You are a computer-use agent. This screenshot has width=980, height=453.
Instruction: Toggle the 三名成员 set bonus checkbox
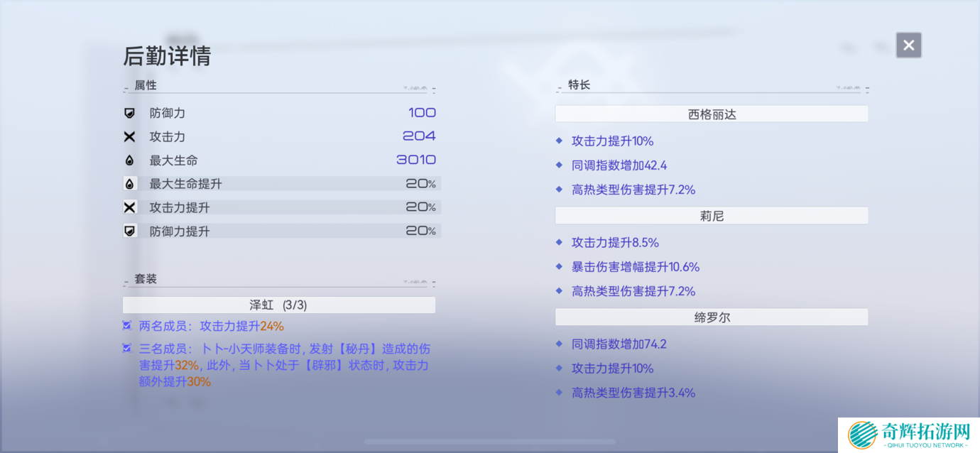[x=127, y=349]
